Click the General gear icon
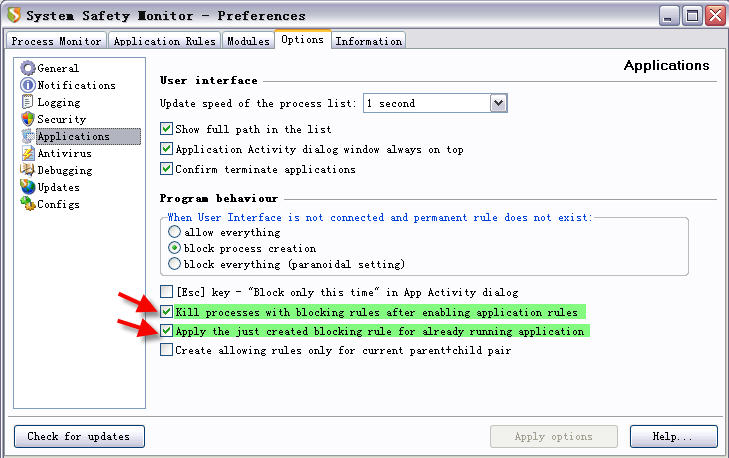 click(x=28, y=68)
